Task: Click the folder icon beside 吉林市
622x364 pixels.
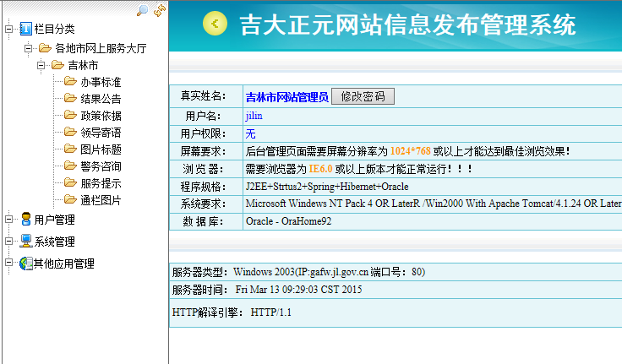Action: click(x=58, y=65)
